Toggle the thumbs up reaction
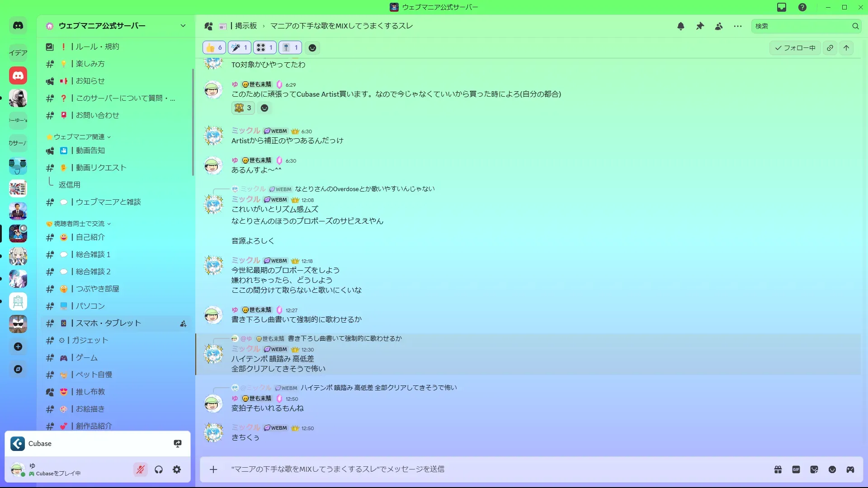This screenshot has height=488, width=868. pos(214,48)
